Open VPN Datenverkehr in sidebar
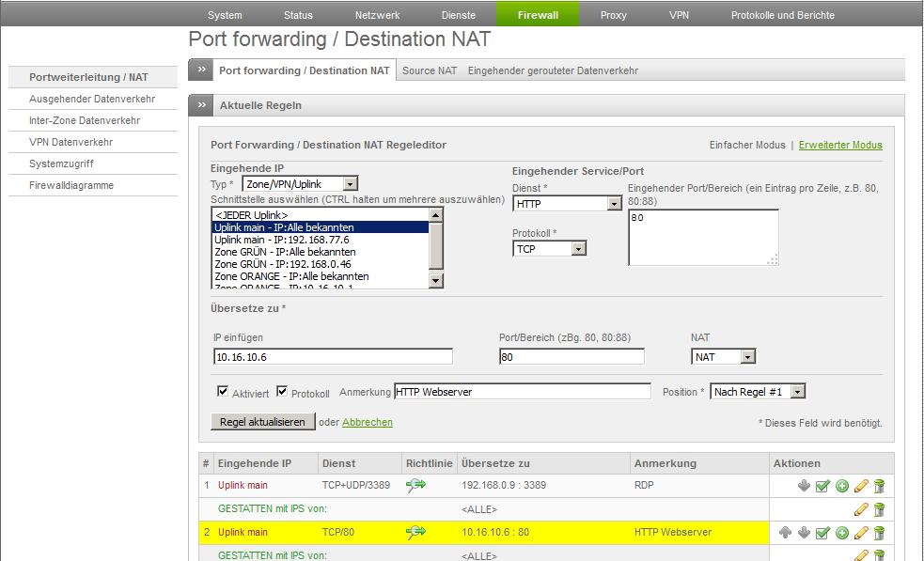The width and height of the screenshot is (924, 561). pos(93,142)
